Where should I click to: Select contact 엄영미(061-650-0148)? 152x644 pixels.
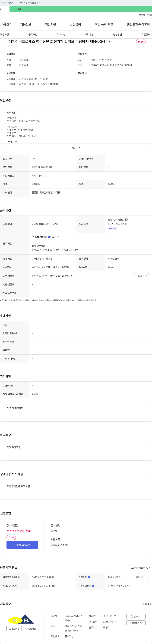click(44, 586)
